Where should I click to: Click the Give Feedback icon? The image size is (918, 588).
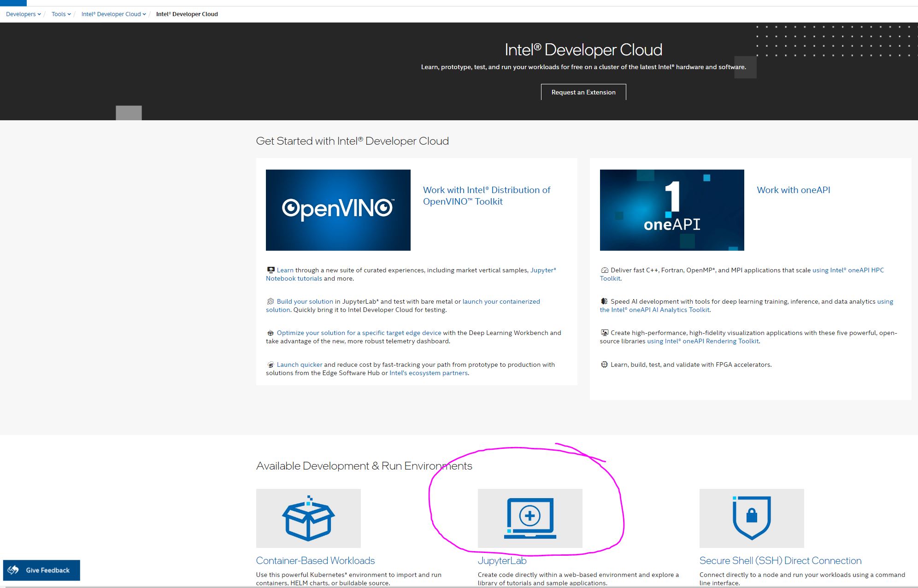tap(13, 570)
